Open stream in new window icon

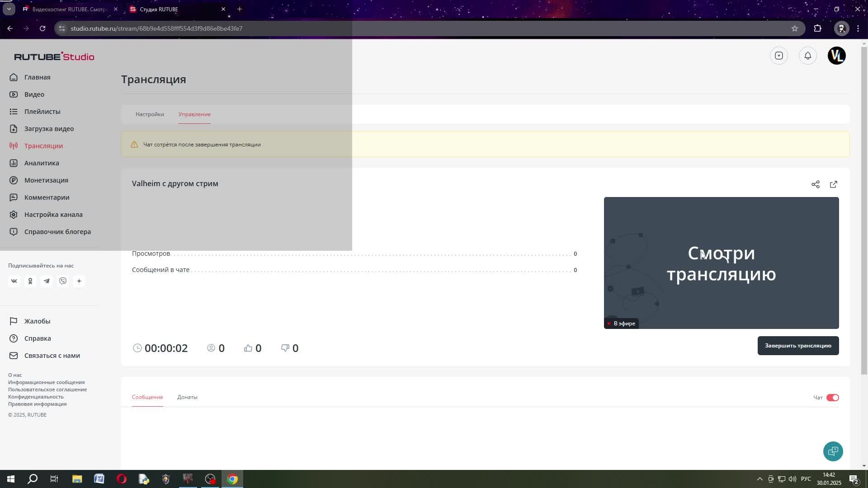[x=833, y=184]
